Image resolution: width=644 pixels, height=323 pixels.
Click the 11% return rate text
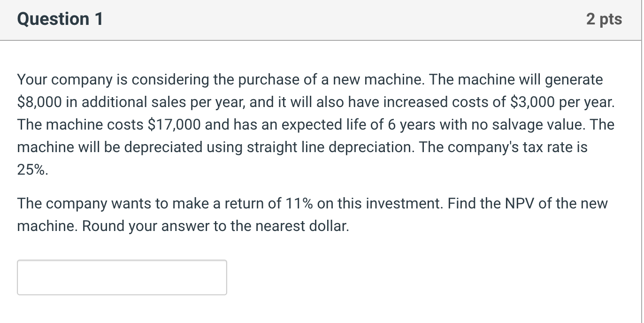tap(300, 203)
